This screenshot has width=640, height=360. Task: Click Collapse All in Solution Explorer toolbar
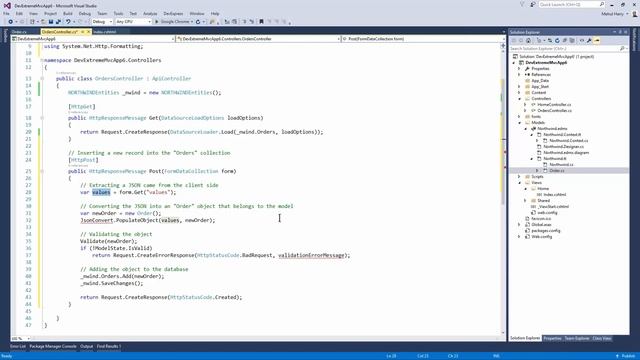(x=564, y=40)
